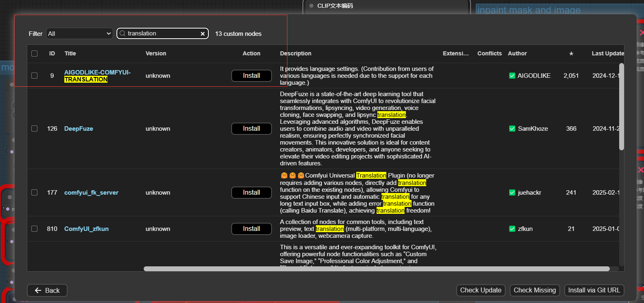Image resolution: width=644 pixels, height=303 pixels.
Task: Toggle the select-all checkbox in header
Action: (35, 53)
